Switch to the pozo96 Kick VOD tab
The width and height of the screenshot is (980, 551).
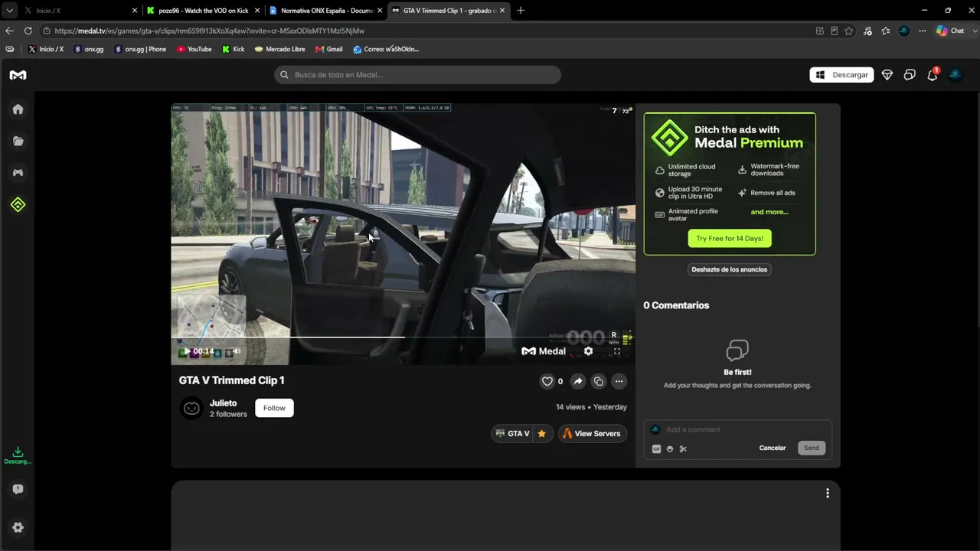click(x=203, y=11)
